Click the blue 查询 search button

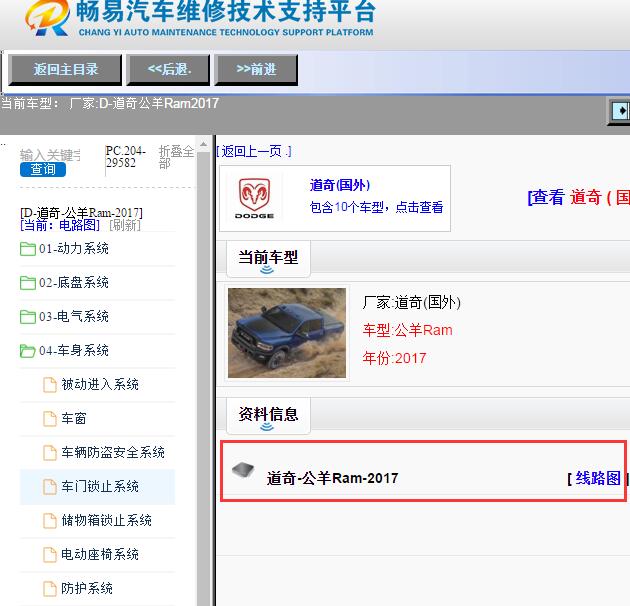[x=43, y=169]
